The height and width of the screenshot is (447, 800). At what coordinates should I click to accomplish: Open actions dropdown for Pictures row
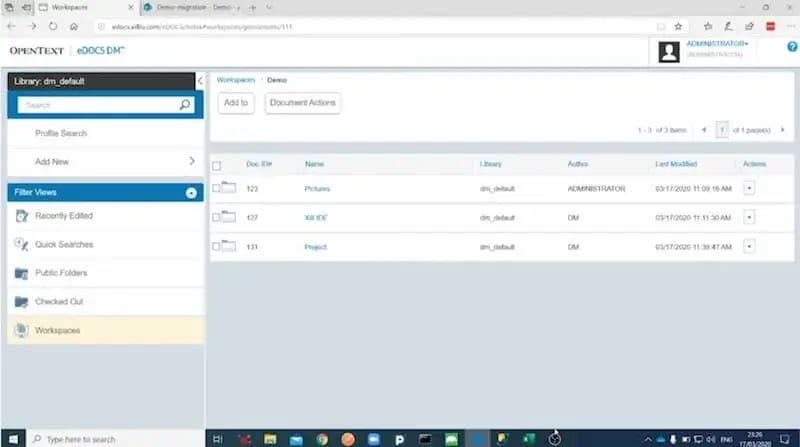click(x=749, y=188)
